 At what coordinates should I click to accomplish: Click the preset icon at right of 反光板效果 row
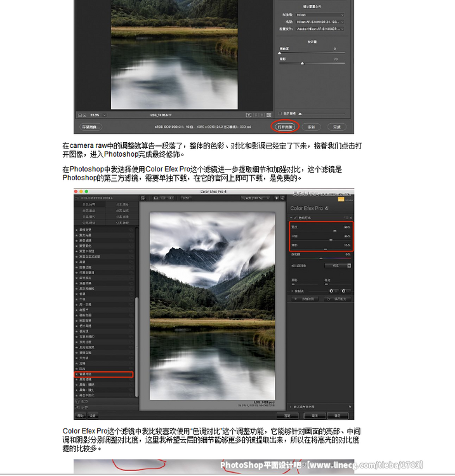(131, 347)
